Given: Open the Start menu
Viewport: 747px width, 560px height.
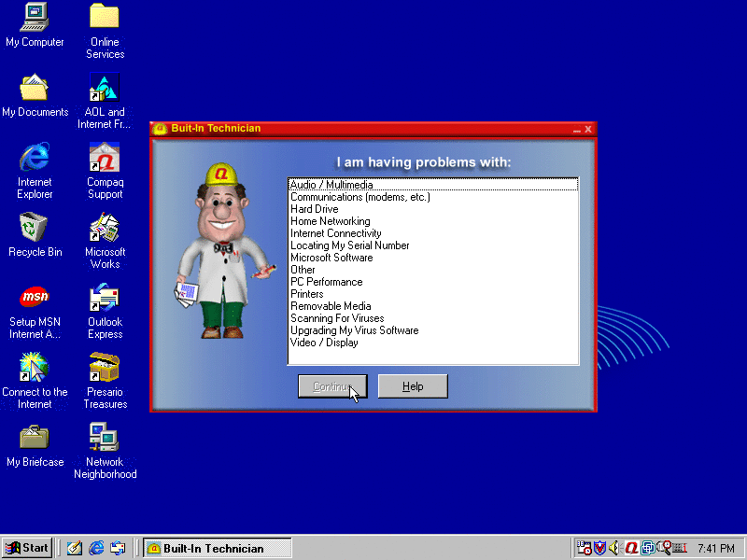Looking at the screenshot, I should [27, 548].
